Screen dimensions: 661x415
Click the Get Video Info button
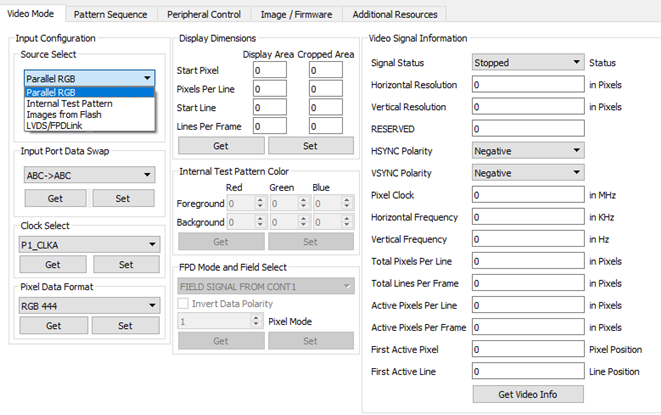pyautogui.click(x=528, y=393)
